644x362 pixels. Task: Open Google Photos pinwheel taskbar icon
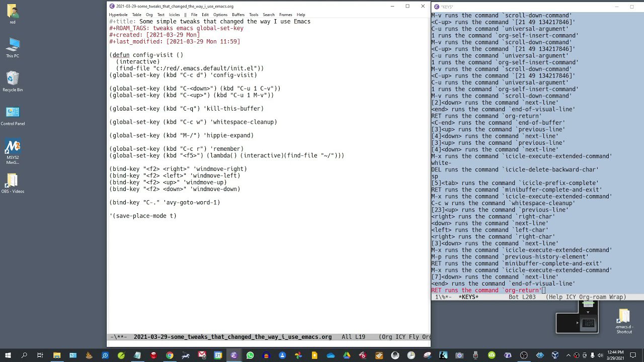point(298,355)
